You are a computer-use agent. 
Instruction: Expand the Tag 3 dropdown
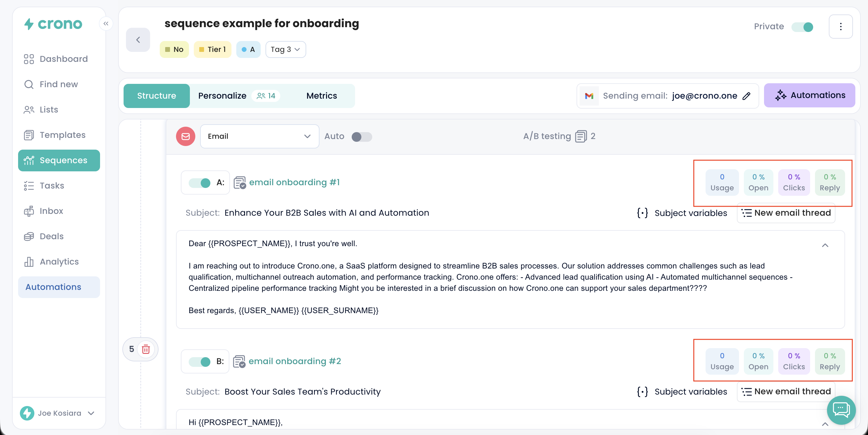(x=285, y=49)
